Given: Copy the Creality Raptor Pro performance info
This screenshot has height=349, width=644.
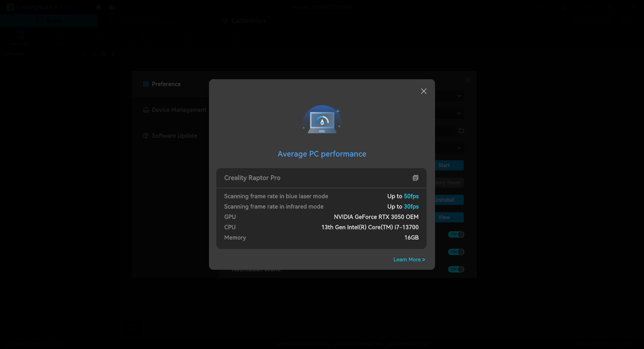Looking at the screenshot, I should click(415, 178).
